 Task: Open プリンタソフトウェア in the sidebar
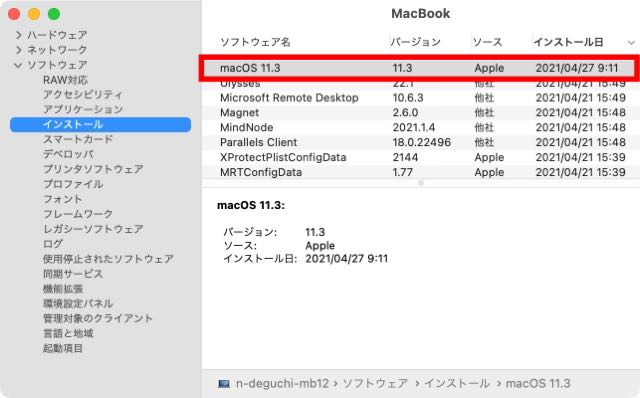pyautogui.click(x=93, y=169)
